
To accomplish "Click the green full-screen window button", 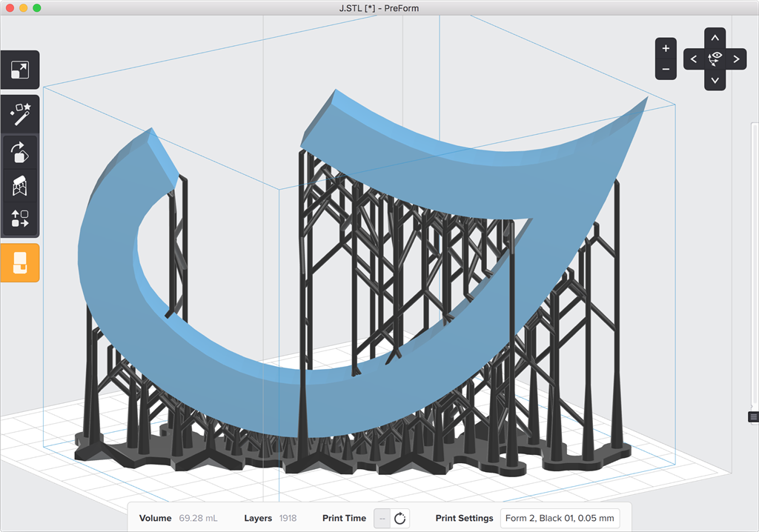I will point(37,7).
